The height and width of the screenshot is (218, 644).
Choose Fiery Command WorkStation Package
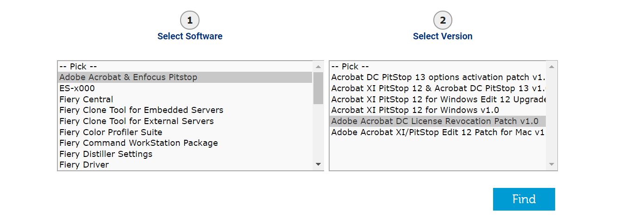(x=138, y=143)
